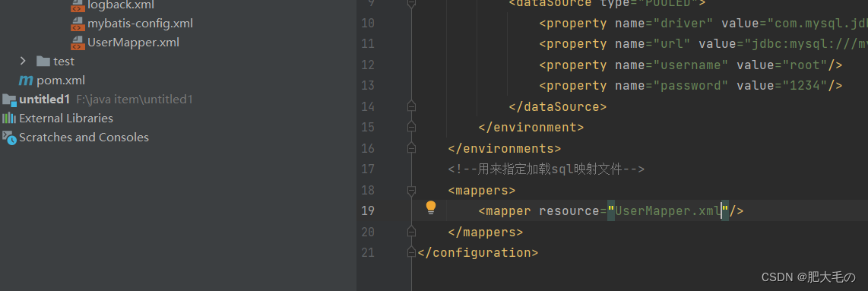Click line number 19 in gutter
Viewport: 868px width, 291px height.
(368, 210)
